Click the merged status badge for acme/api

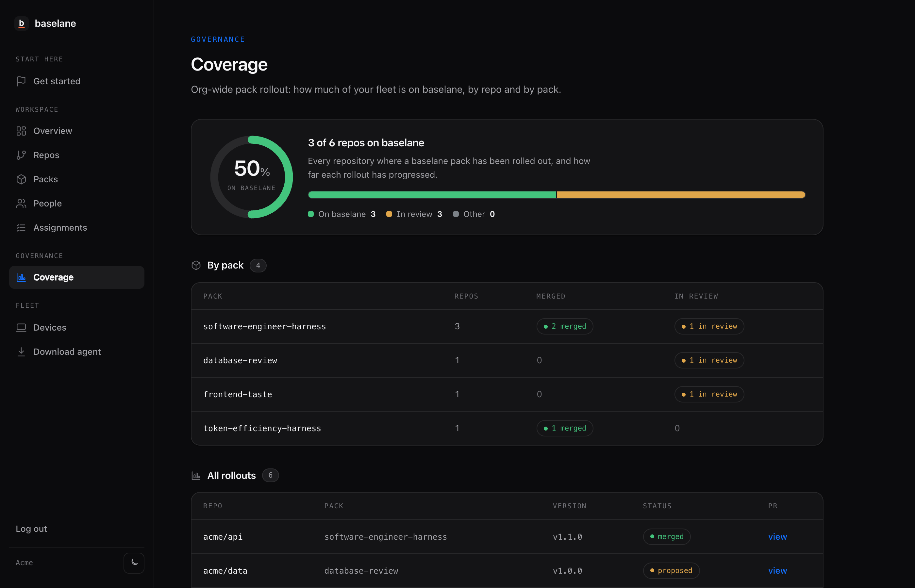tap(667, 536)
